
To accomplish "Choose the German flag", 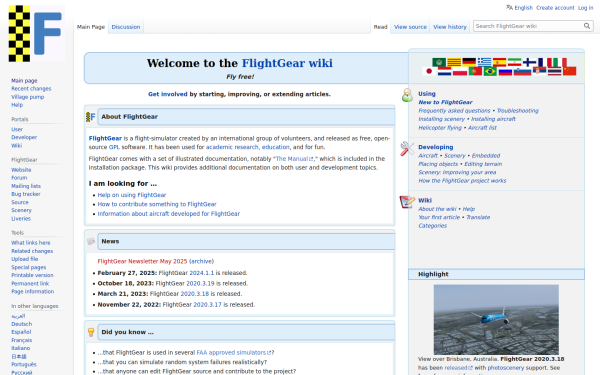I will click(469, 62).
